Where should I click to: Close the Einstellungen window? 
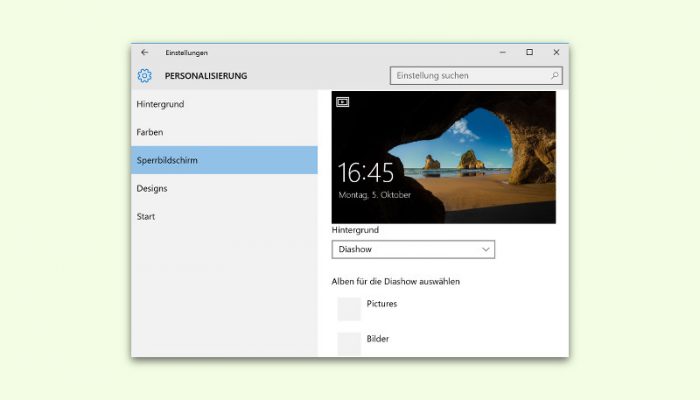[x=556, y=52]
